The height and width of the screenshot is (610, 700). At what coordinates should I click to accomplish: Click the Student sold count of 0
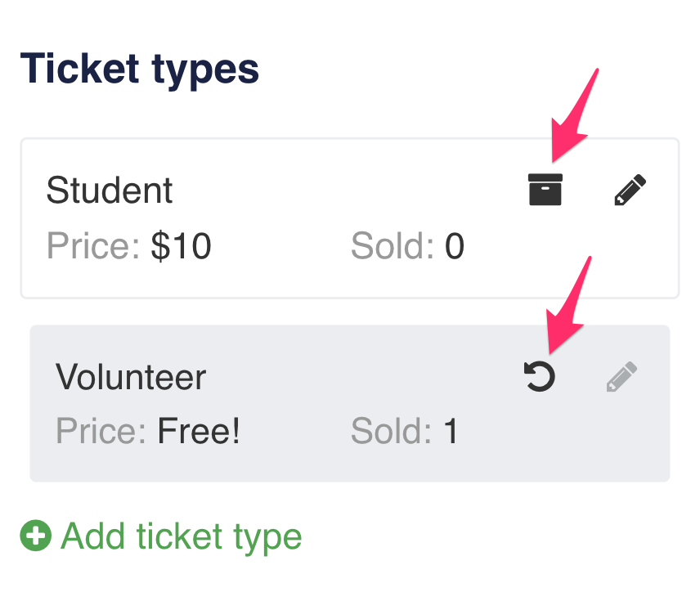tap(454, 245)
